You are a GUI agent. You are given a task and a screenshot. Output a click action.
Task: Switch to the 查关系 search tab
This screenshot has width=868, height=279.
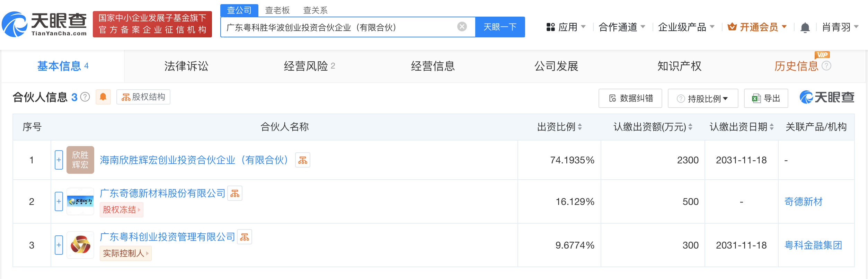click(x=315, y=10)
